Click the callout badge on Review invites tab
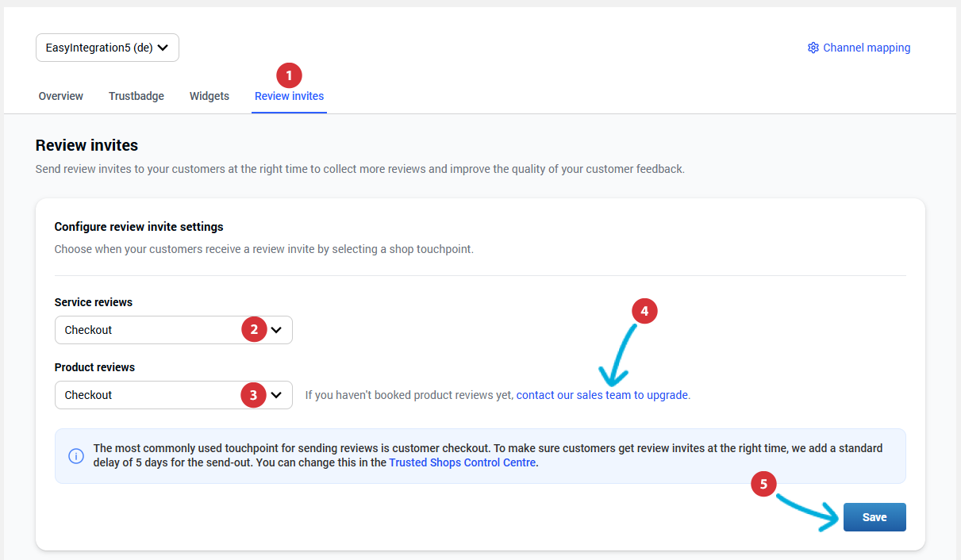 (288, 75)
